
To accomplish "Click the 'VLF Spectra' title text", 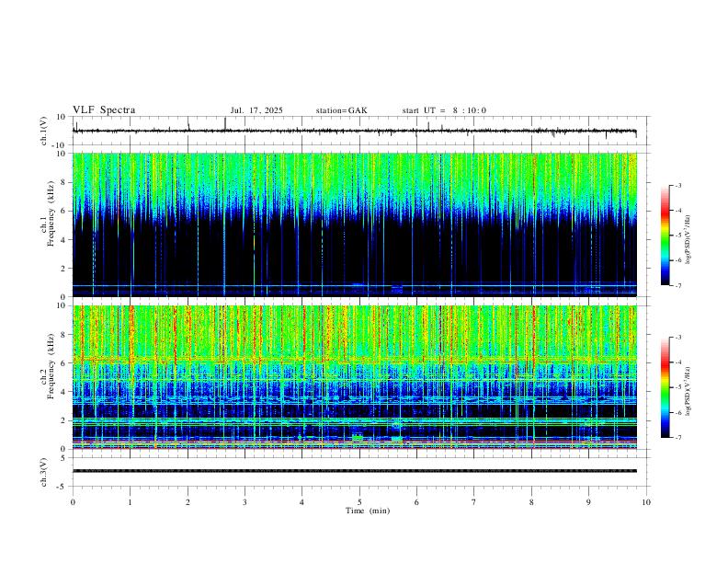I will tap(104, 110).
